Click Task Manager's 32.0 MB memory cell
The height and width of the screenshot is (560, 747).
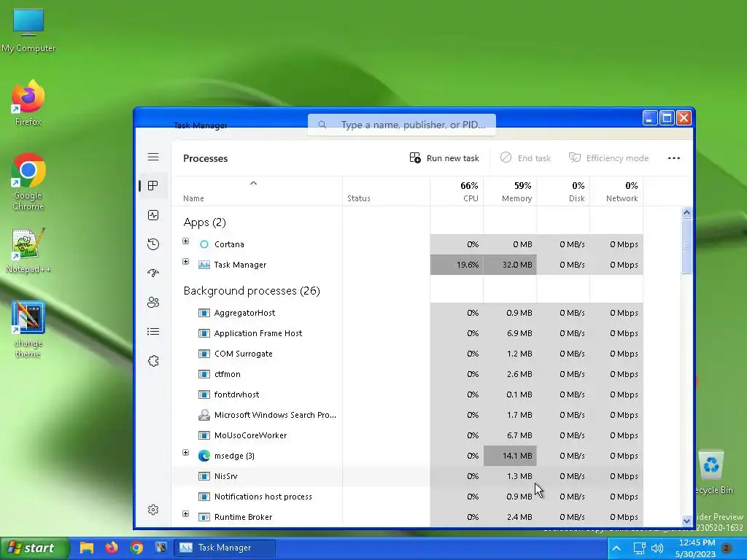coord(510,265)
